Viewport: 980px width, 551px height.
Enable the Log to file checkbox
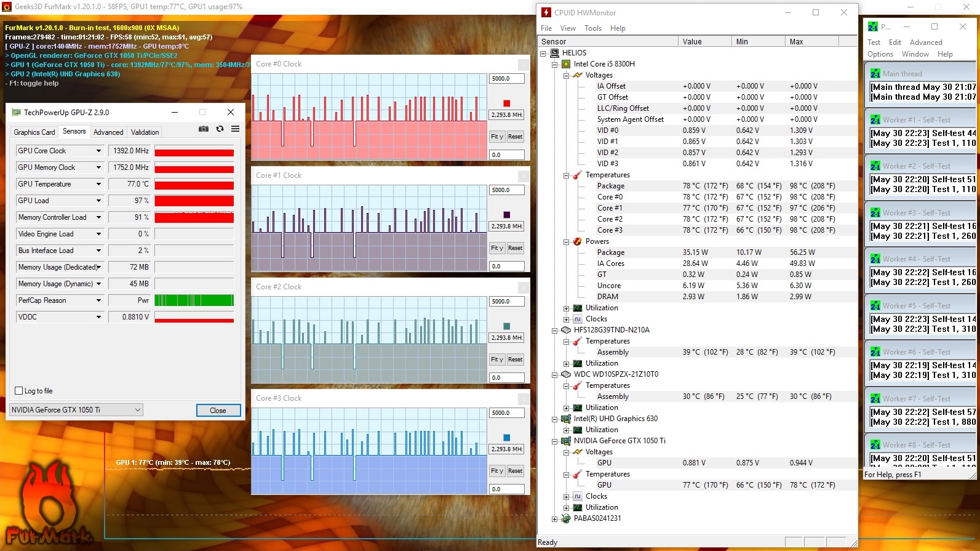click(x=19, y=391)
